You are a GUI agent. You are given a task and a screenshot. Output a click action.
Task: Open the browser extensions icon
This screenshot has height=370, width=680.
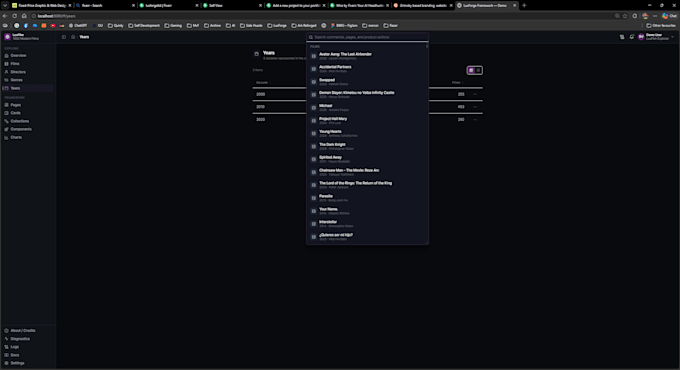(x=635, y=16)
